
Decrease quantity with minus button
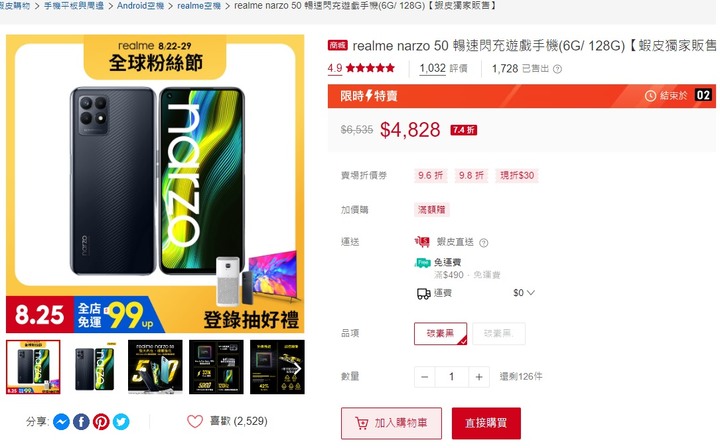[x=424, y=377]
